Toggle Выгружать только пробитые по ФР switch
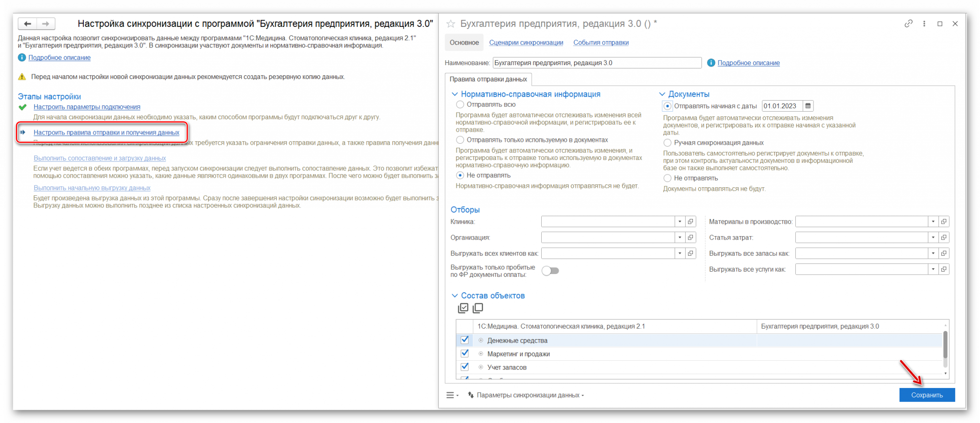 pos(550,271)
